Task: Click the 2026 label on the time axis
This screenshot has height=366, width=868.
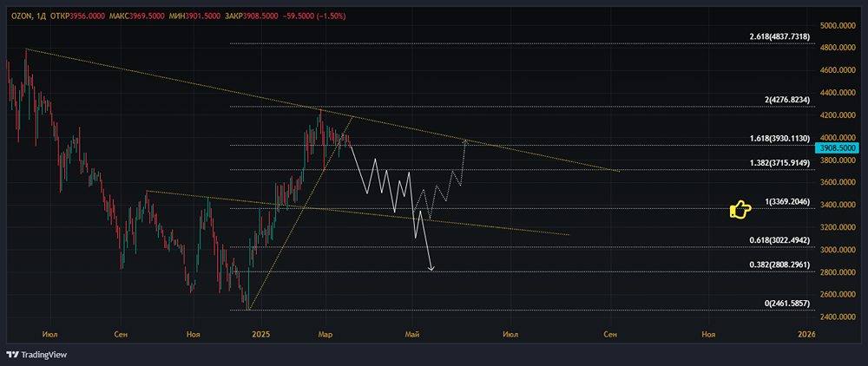Action: click(x=807, y=335)
